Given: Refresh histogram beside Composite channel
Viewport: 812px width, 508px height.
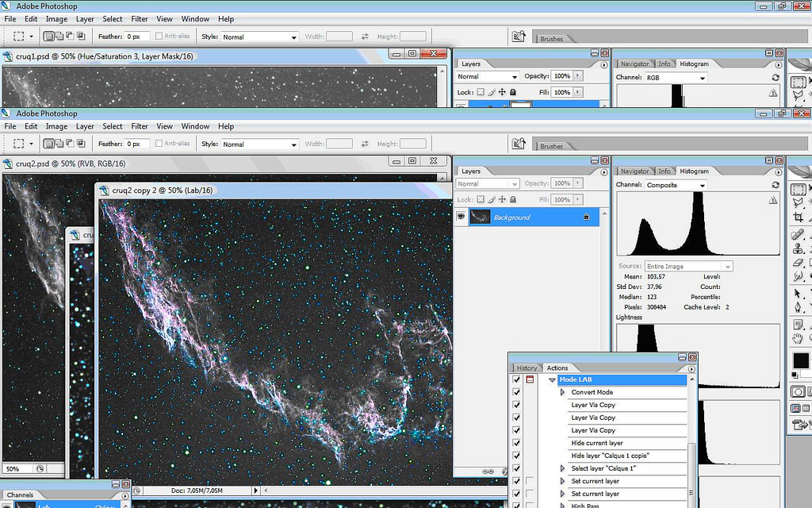Looking at the screenshot, I should coord(775,185).
